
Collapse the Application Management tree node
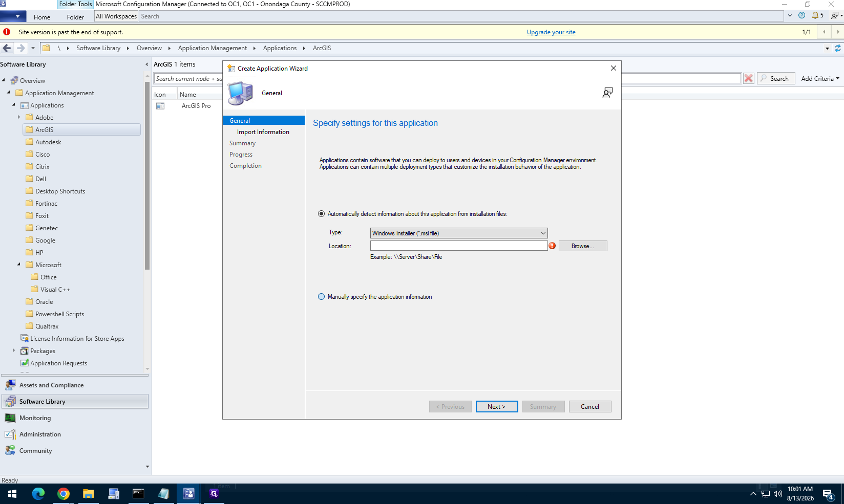[9, 93]
